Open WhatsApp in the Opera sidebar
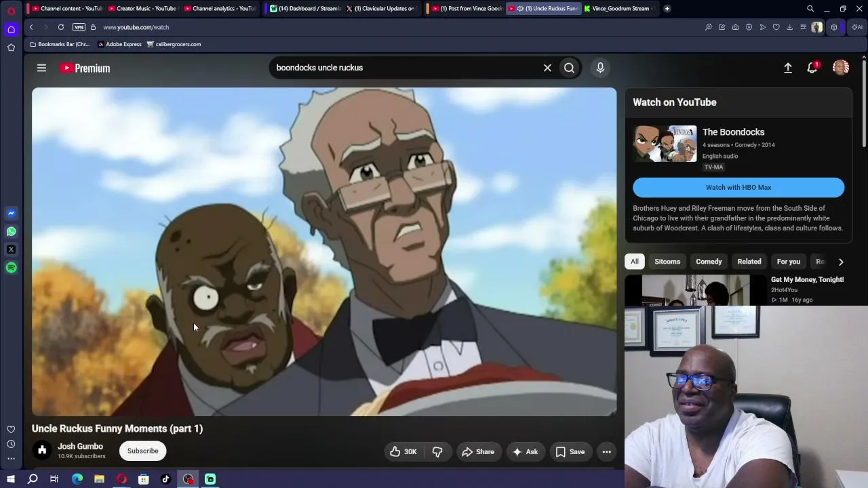Screen dimensions: 868x488 [11, 231]
